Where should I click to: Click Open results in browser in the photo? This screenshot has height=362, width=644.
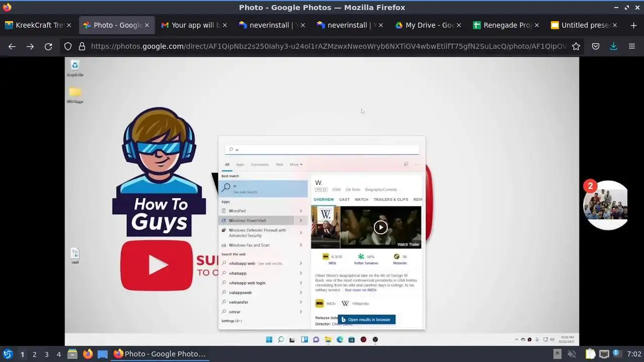point(366,319)
